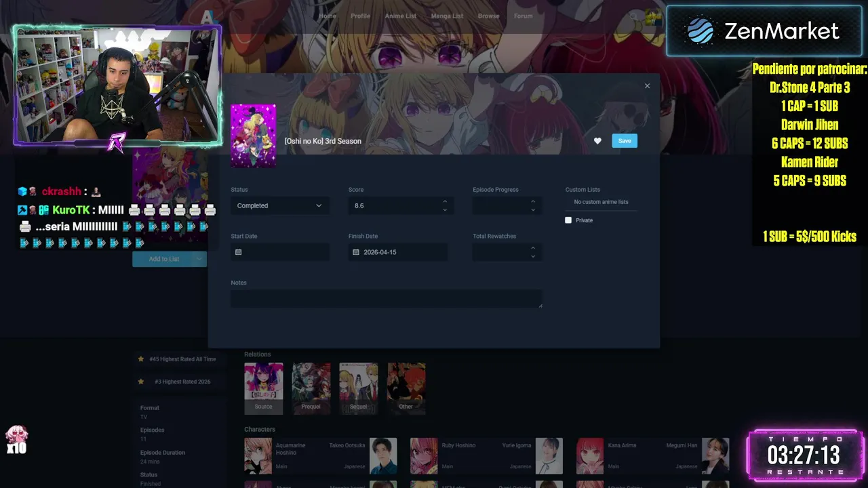
Task: Open the Ruby Hoshino character portrait
Action: pos(424,455)
